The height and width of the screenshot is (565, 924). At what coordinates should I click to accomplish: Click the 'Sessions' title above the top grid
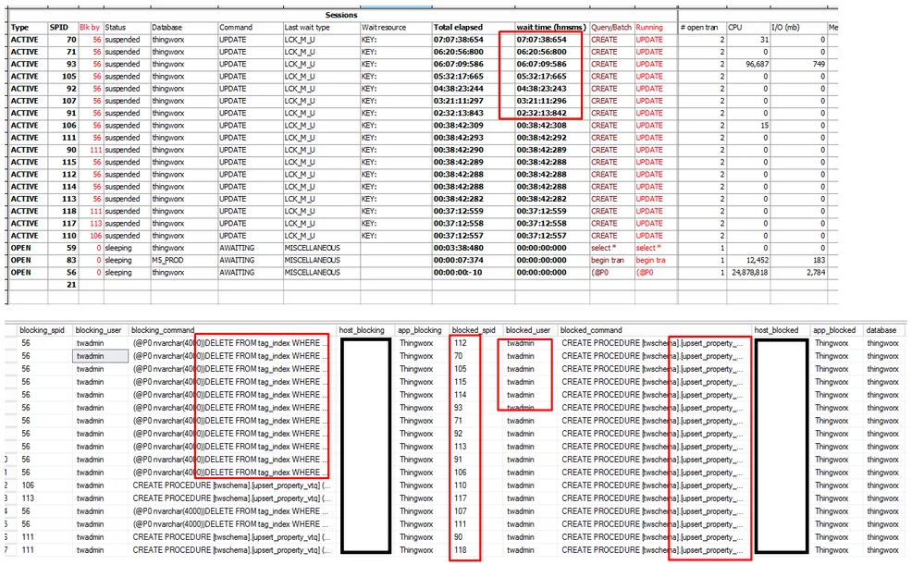341,15
